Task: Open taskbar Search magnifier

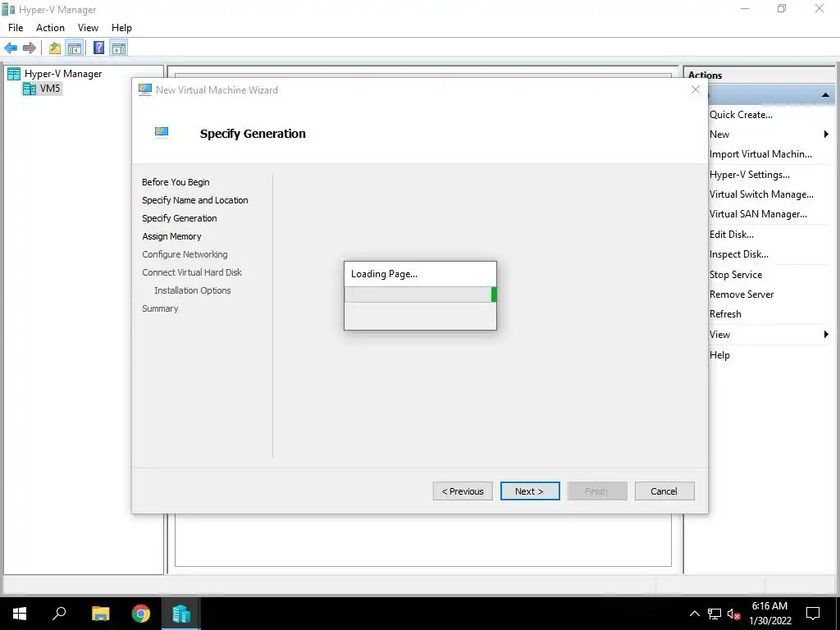Action: tap(59, 614)
